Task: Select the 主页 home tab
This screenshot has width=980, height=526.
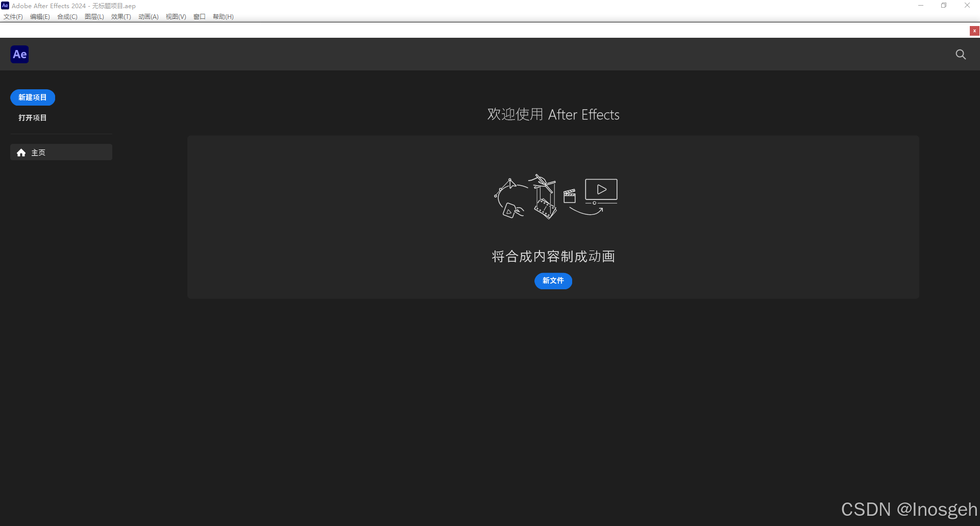Action: [61, 152]
